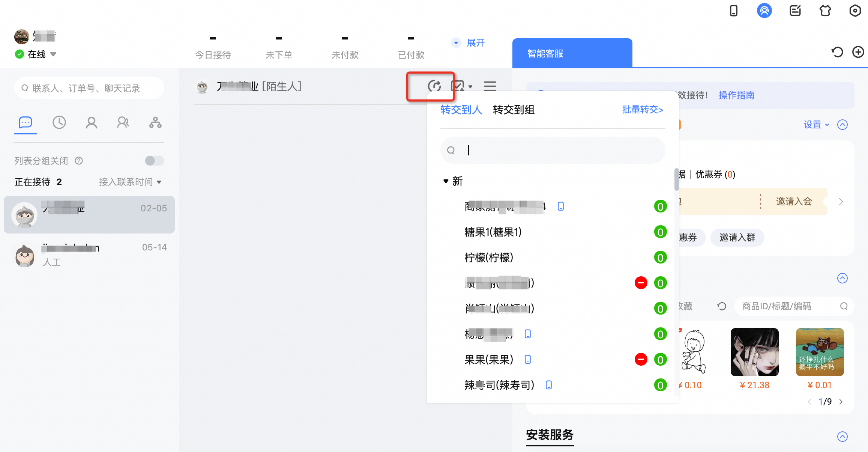Collapse the 安装服务 section
Image resolution: width=868 pixels, height=452 pixels.
[x=842, y=437]
